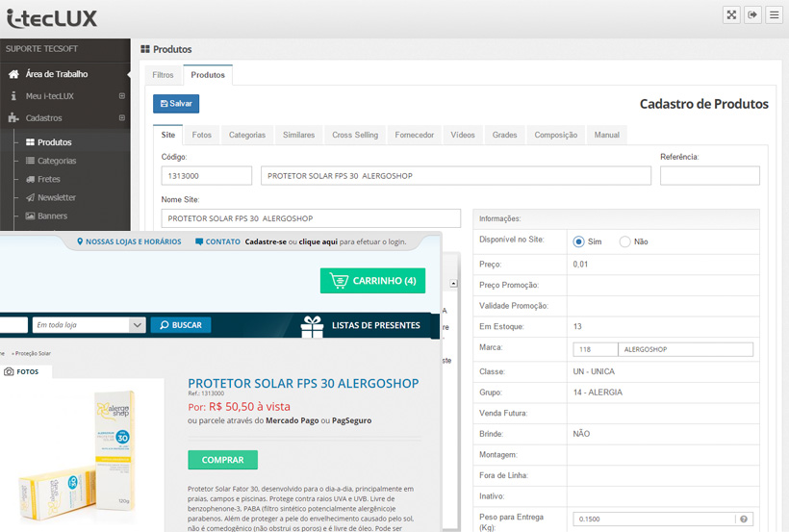Screen dimensions: 789x532
Task: Open the Site sub-tab
Action: (168, 135)
